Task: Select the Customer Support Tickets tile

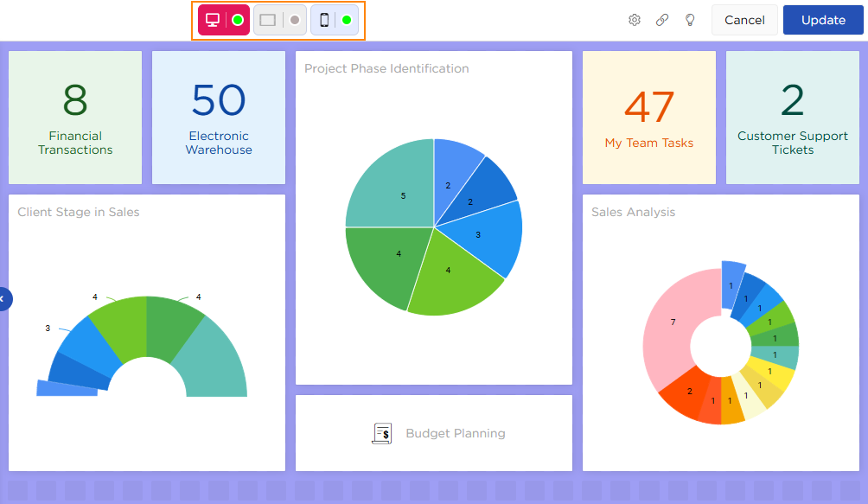Action: (793, 118)
